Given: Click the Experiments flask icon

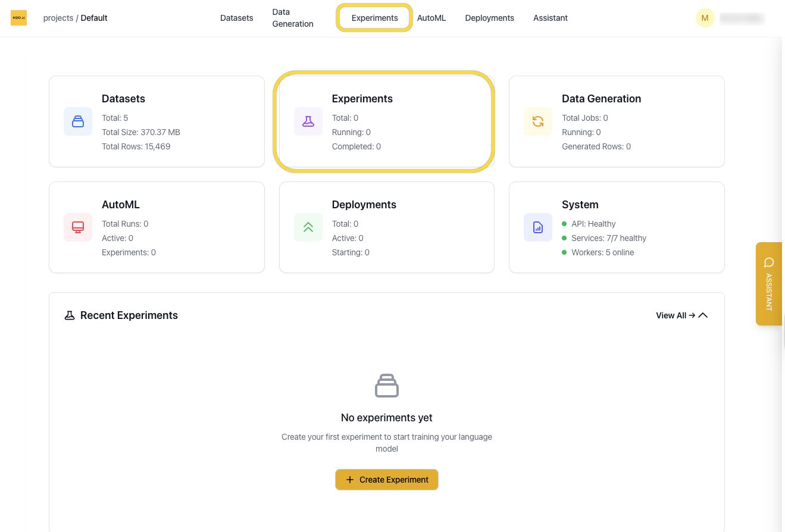Looking at the screenshot, I should coord(308,121).
